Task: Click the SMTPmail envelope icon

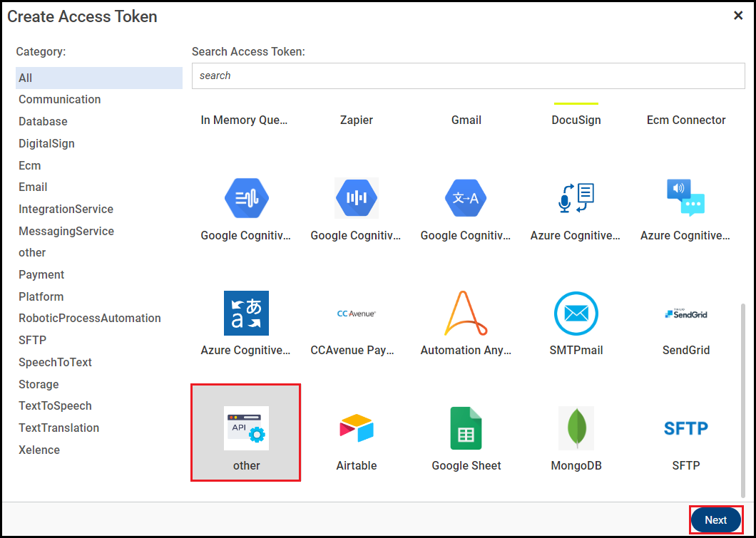Action: tap(576, 314)
